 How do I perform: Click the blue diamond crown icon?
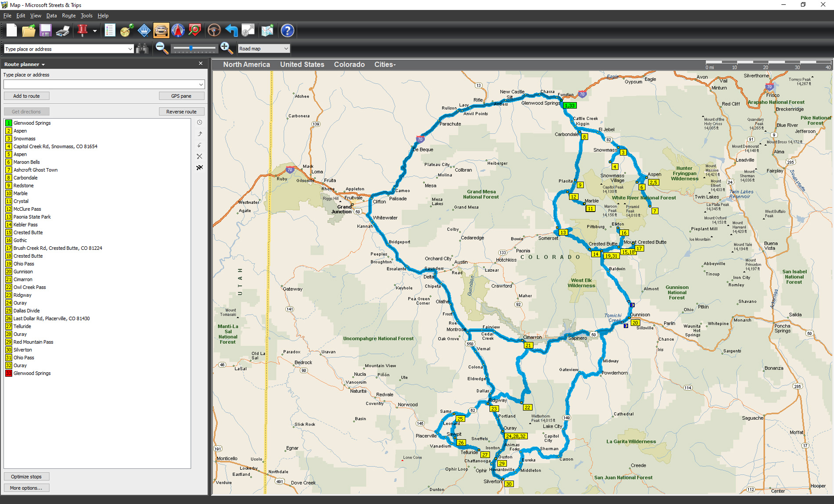coord(144,31)
